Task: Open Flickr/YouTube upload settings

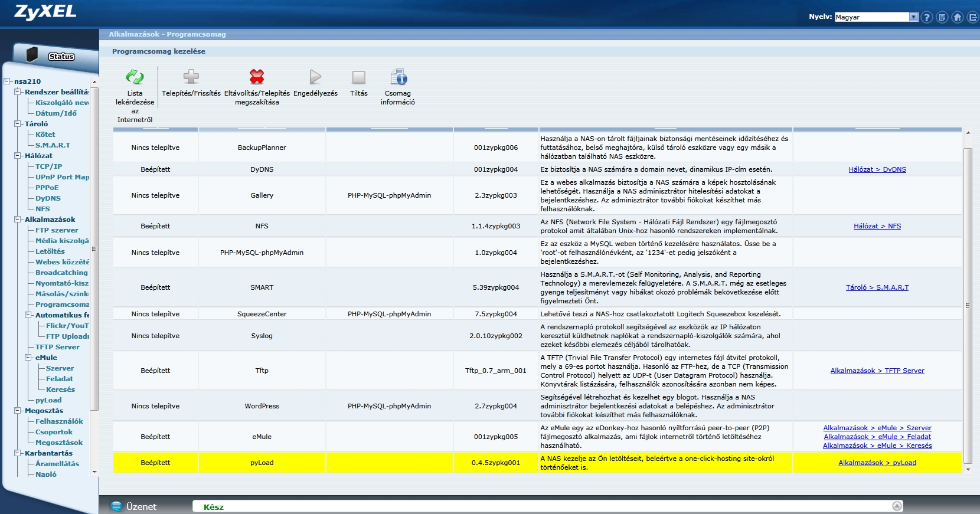Action: click(67, 326)
